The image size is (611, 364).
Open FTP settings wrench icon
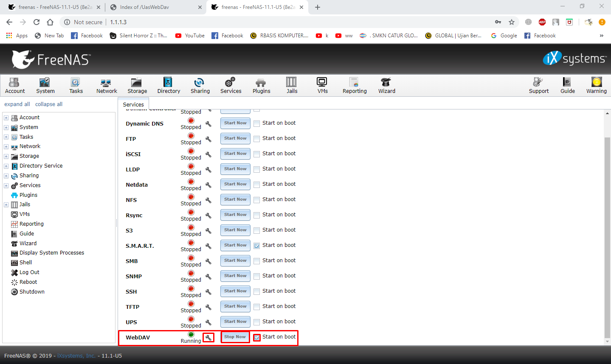tap(208, 139)
